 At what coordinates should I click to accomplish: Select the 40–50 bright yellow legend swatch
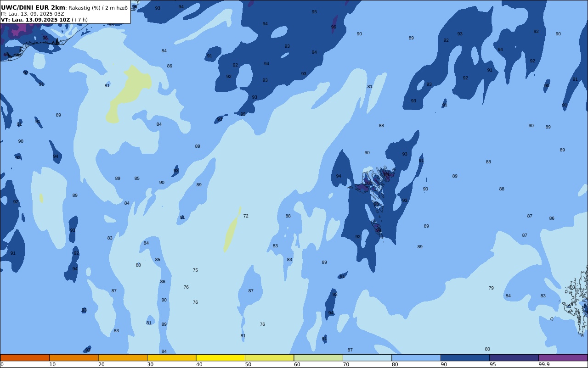tap(220, 357)
